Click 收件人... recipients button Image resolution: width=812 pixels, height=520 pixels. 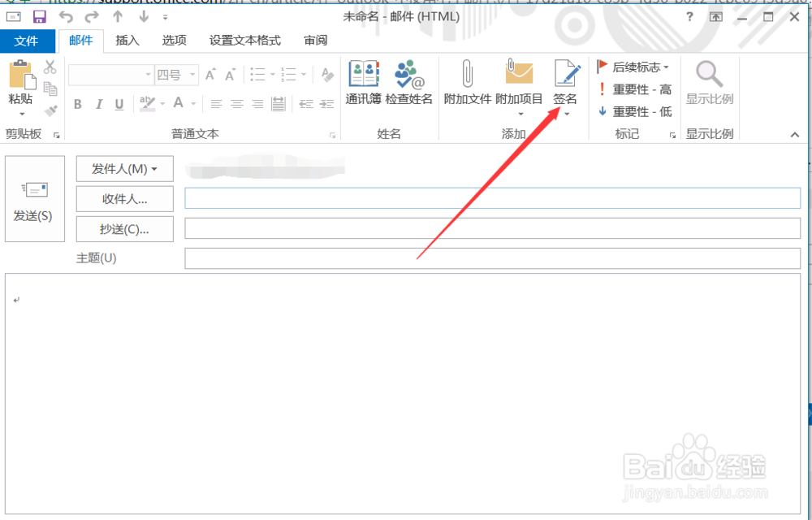coord(125,199)
